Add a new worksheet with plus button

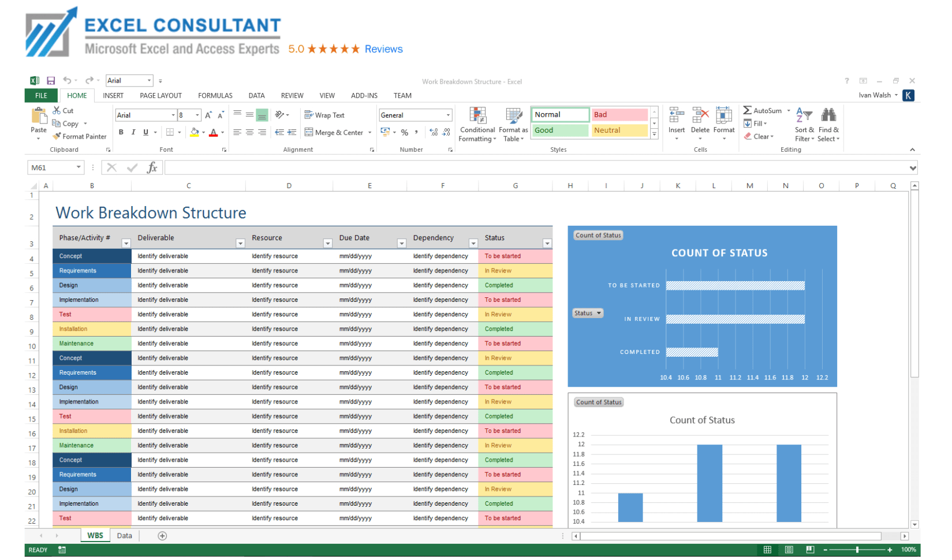(162, 535)
